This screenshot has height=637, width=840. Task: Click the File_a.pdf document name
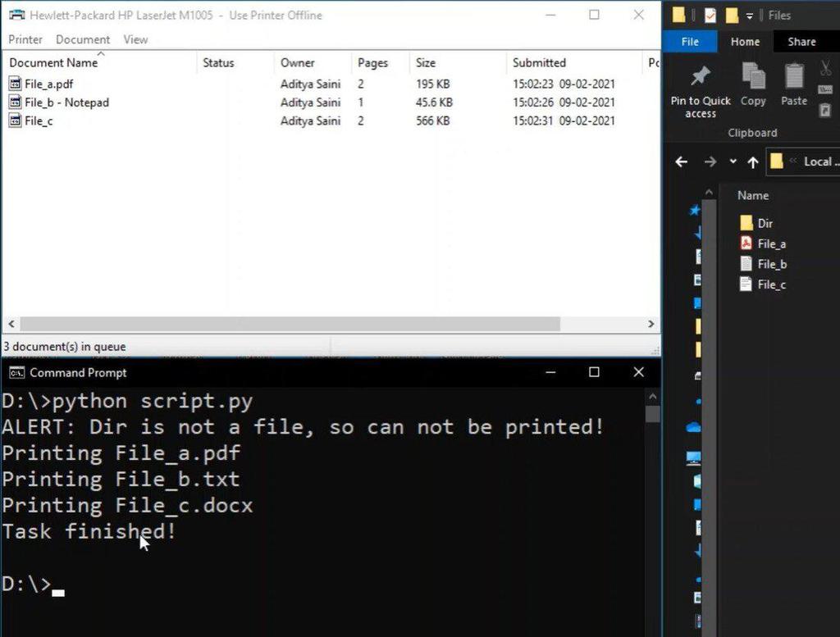point(48,84)
